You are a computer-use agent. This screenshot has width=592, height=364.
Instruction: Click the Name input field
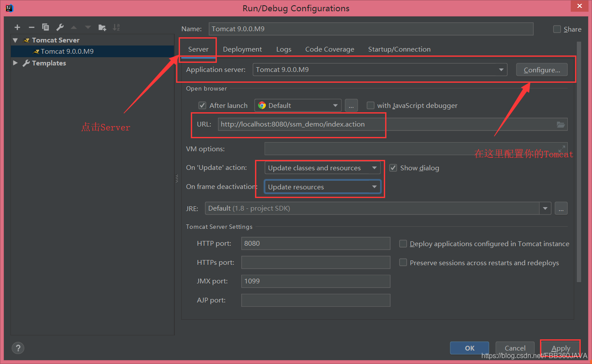point(371,29)
